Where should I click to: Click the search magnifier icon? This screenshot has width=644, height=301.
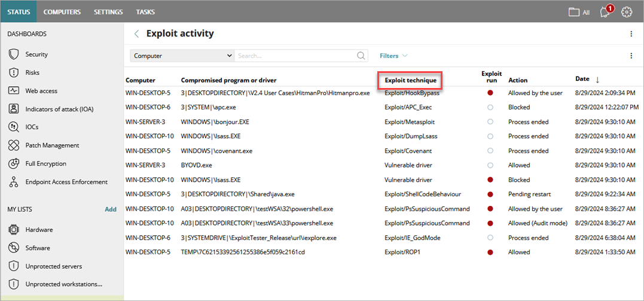(361, 56)
